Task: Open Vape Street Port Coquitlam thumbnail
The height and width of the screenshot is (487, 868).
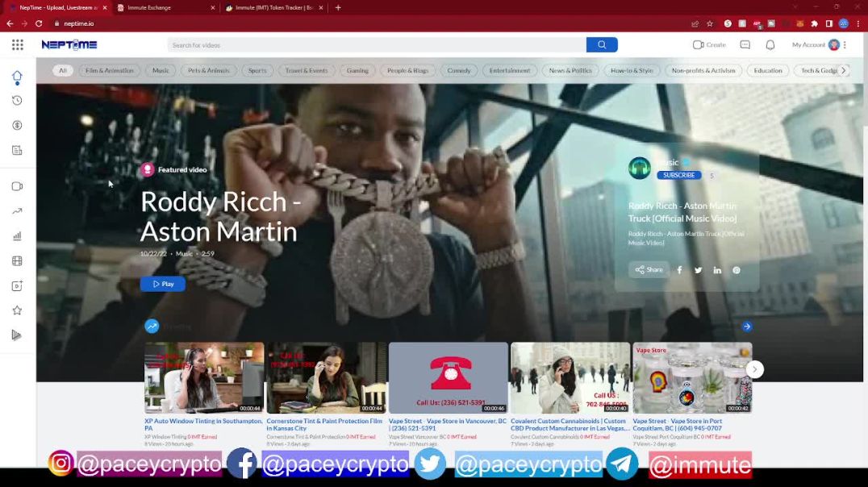Action: (x=692, y=377)
